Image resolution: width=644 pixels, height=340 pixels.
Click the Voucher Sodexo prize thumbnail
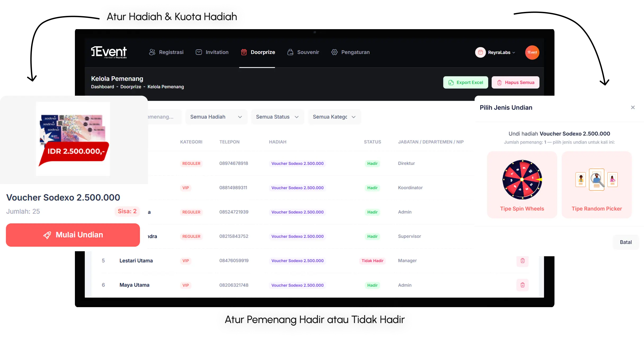[73, 139]
